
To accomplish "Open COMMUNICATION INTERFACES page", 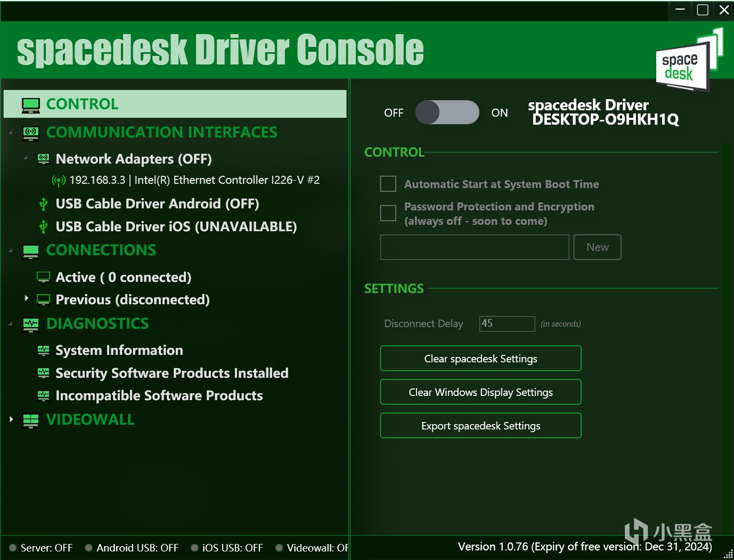I will pos(162,132).
